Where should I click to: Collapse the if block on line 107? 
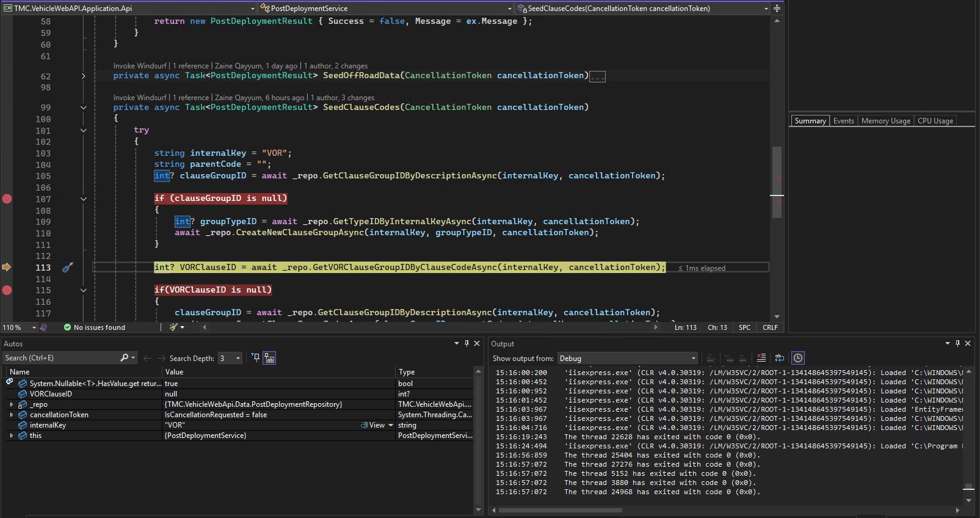pos(84,199)
